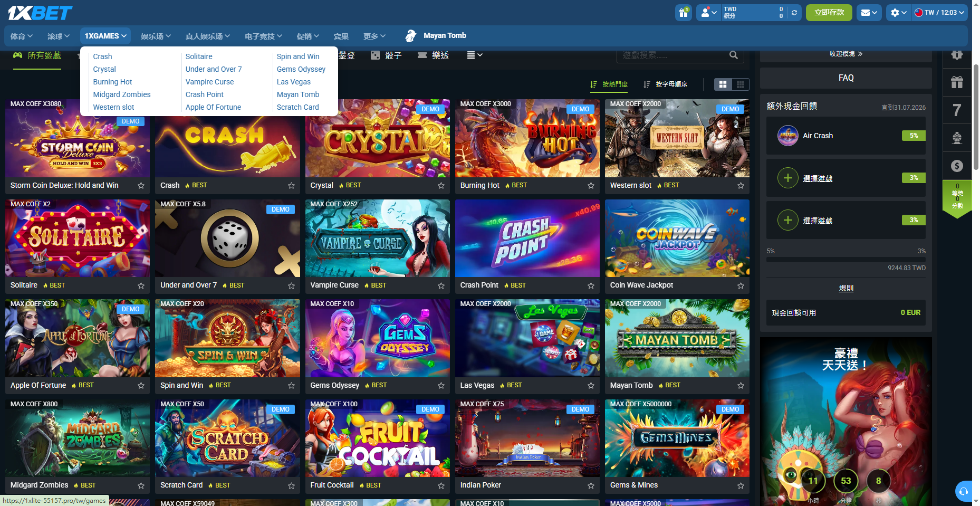This screenshot has height=506, width=980.
Task: Click the second 選擇遊戲 link
Action: (x=818, y=221)
